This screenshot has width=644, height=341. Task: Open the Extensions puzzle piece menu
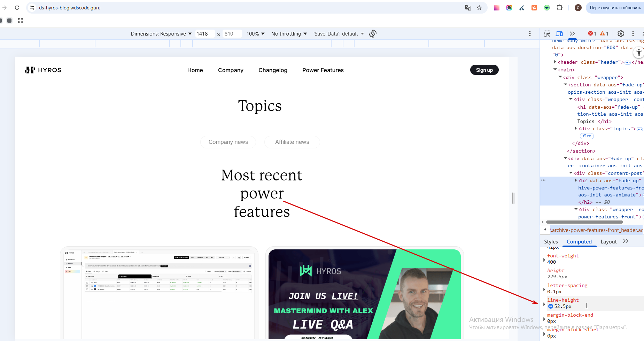point(560,7)
